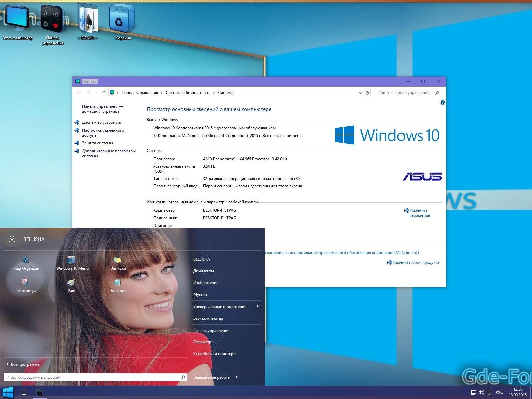Open 'Музыка' in the start menu

pyautogui.click(x=200, y=294)
